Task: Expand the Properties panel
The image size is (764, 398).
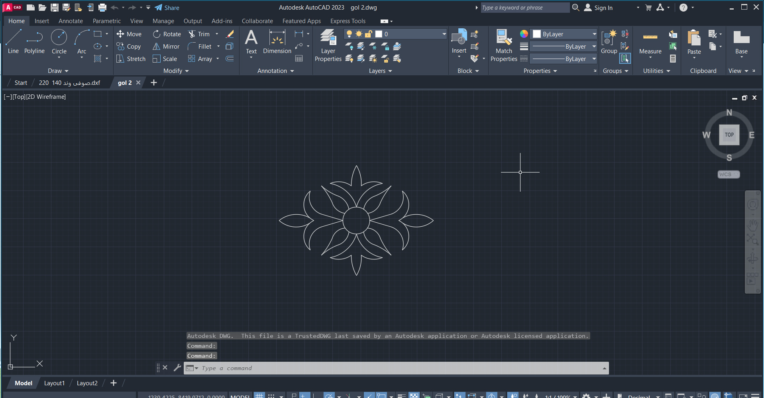Action: point(540,71)
